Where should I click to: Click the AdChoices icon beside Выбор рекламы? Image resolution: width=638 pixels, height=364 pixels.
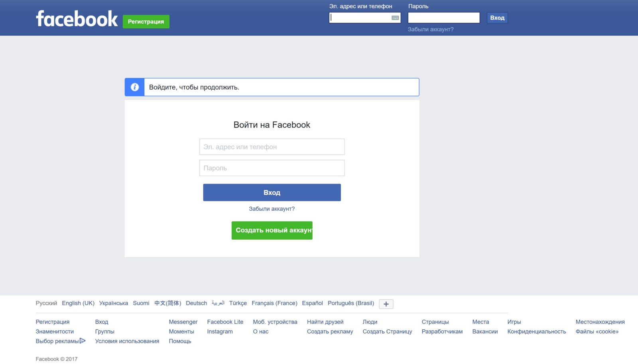click(83, 341)
